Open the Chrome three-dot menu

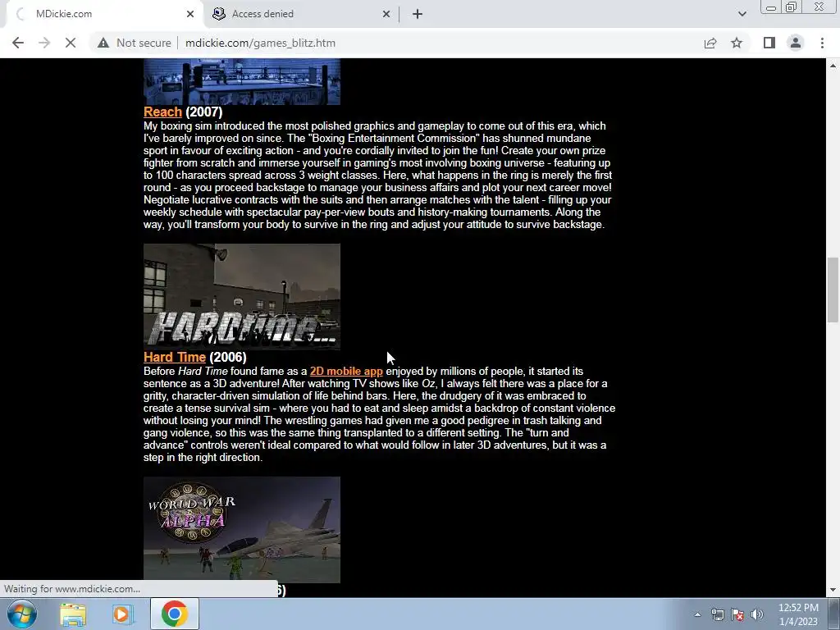tap(822, 43)
